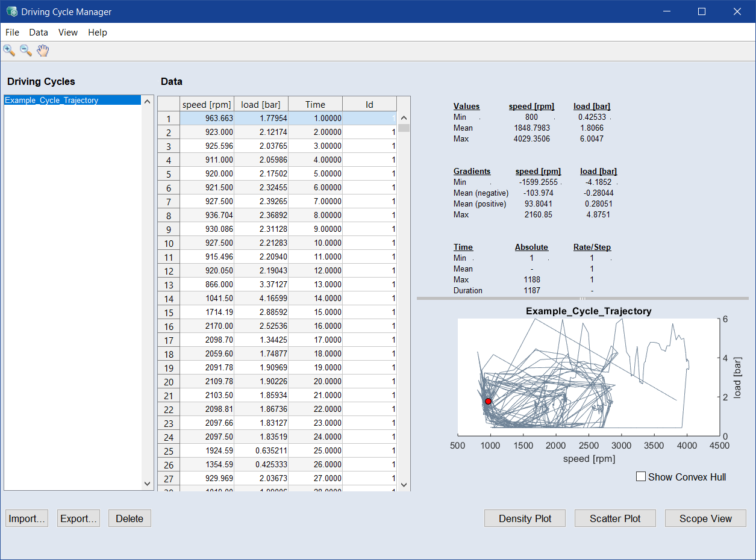Enable the Show Convex Hull checkbox
Viewport: 756px width, 560px height.
(x=641, y=477)
